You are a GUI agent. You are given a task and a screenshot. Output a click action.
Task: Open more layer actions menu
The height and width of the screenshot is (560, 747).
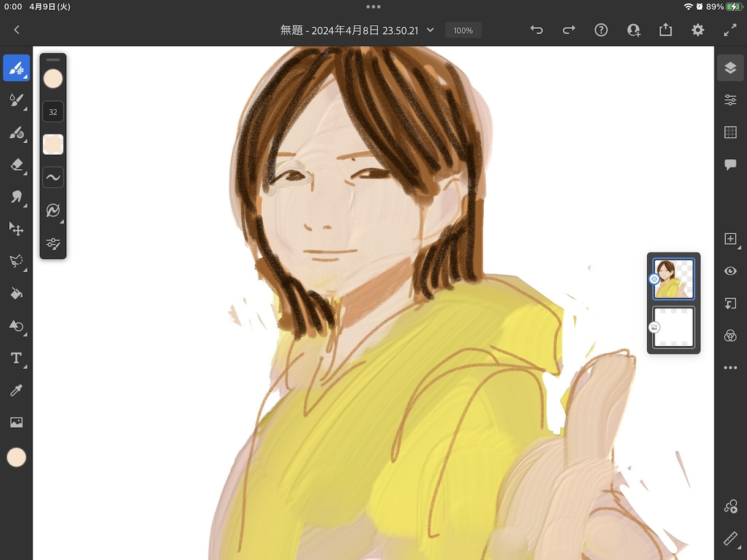(x=730, y=368)
